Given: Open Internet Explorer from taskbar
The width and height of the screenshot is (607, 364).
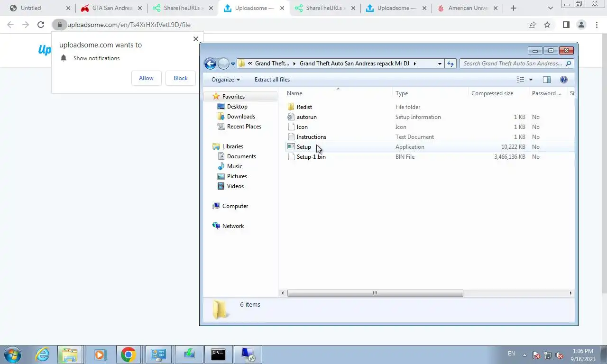Looking at the screenshot, I should click(42, 355).
